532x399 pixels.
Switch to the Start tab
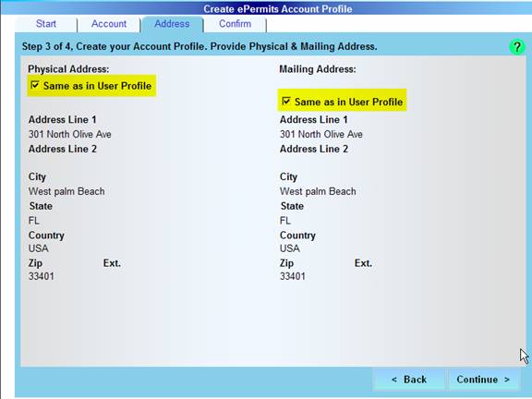coord(46,24)
